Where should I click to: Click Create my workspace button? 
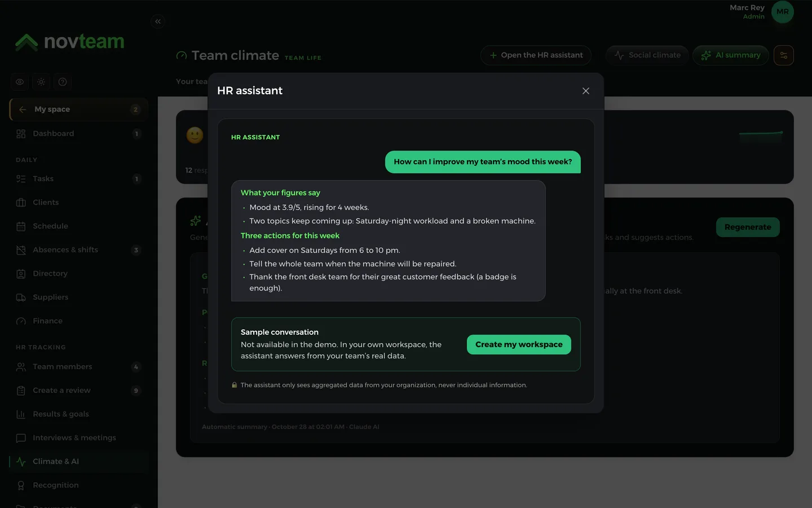click(x=519, y=344)
